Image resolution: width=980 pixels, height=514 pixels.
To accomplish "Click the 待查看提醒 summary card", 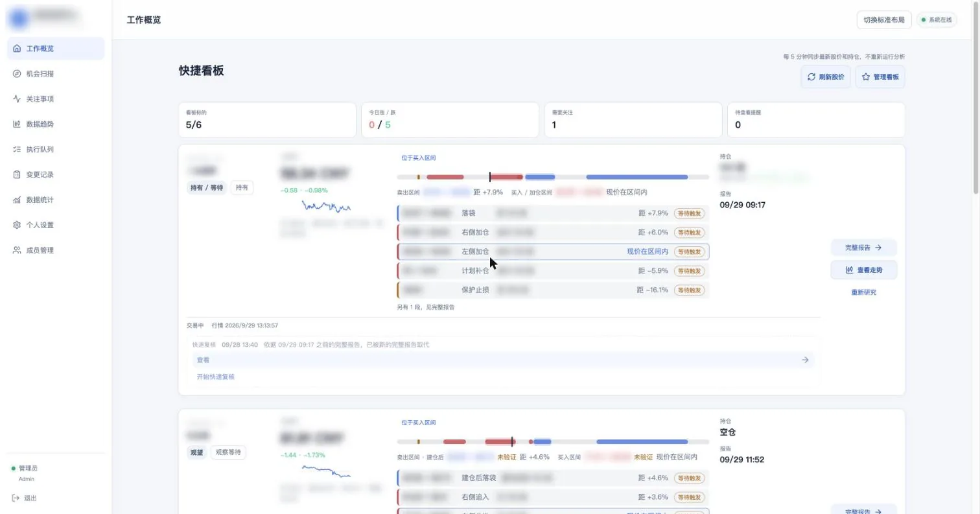I will (816, 120).
